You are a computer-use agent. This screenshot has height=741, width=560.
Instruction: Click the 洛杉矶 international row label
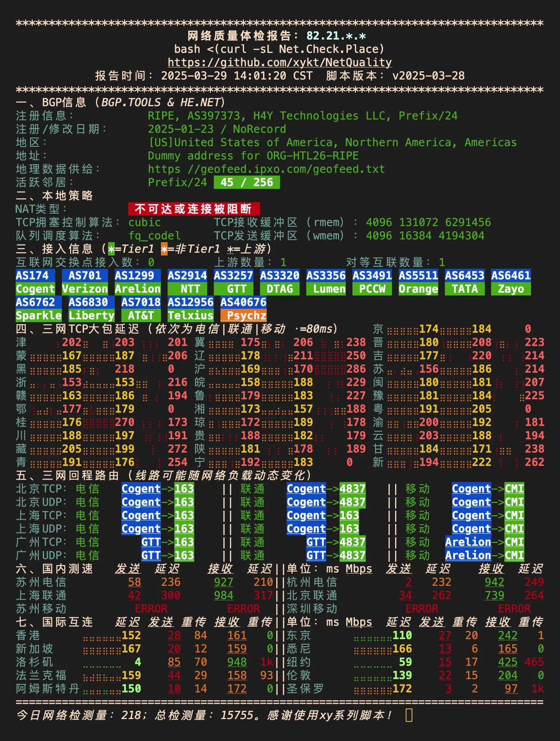click(x=34, y=662)
